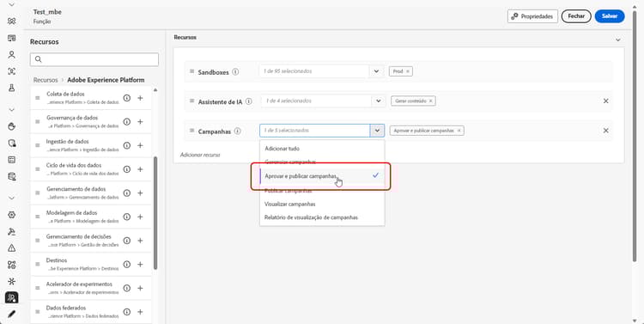Remove the Aprovar e publicar campanhas tag

tap(459, 131)
